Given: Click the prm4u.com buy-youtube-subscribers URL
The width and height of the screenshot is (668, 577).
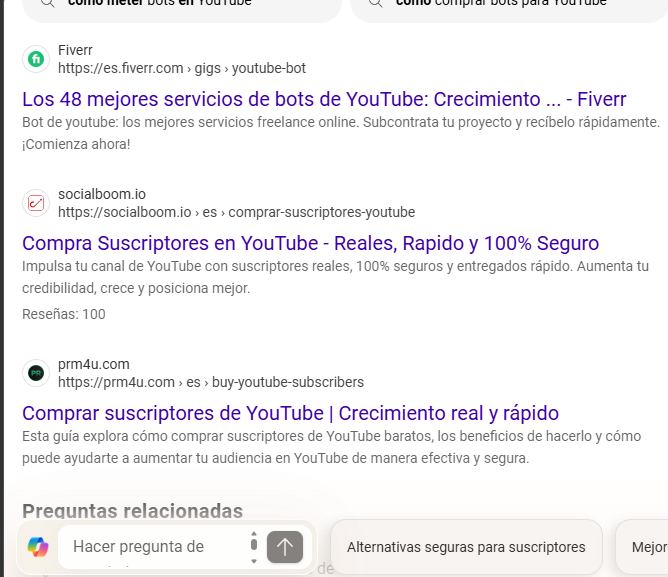Looking at the screenshot, I should tap(211, 382).
